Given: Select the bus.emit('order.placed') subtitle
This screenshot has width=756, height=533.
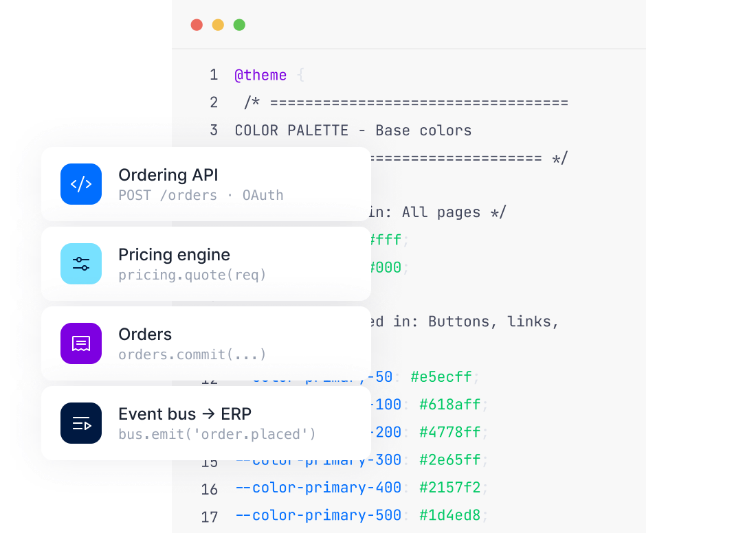Looking at the screenshot, I should [x=217, y=434].
